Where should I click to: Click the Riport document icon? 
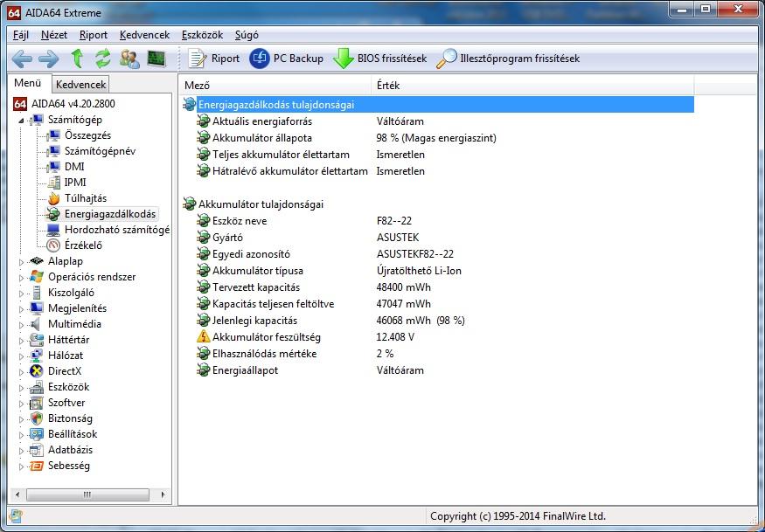(x=197, y=59)
